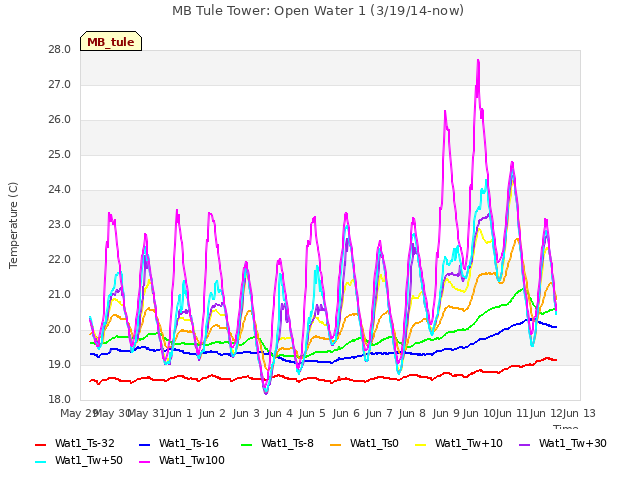Image resolution: width=640 pixels, height=480 pixels.
Task: Click the green Wat1_Ts-8 legend swatch
Action: click(247, 444)
